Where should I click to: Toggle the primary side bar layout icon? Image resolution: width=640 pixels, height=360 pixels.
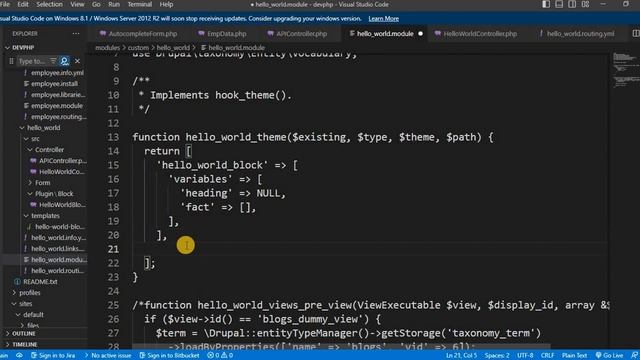(546, 4)
